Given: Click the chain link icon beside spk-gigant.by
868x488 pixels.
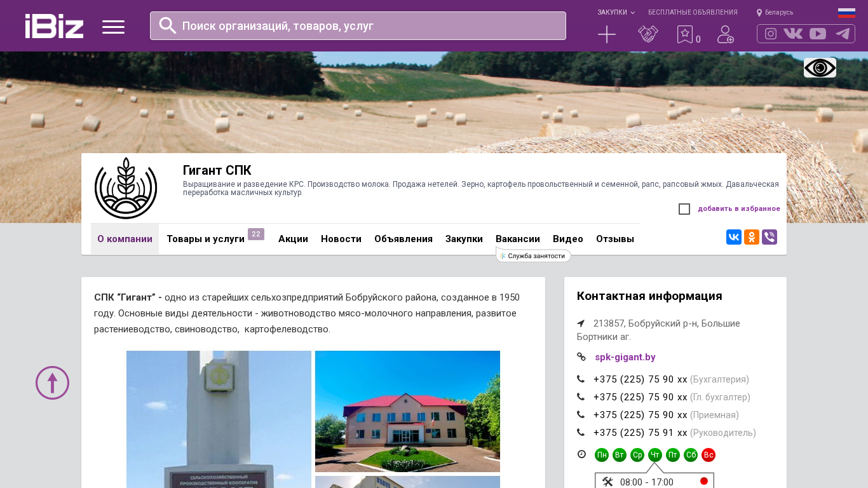Looking at the screenshot, I should tap(581, 357).
